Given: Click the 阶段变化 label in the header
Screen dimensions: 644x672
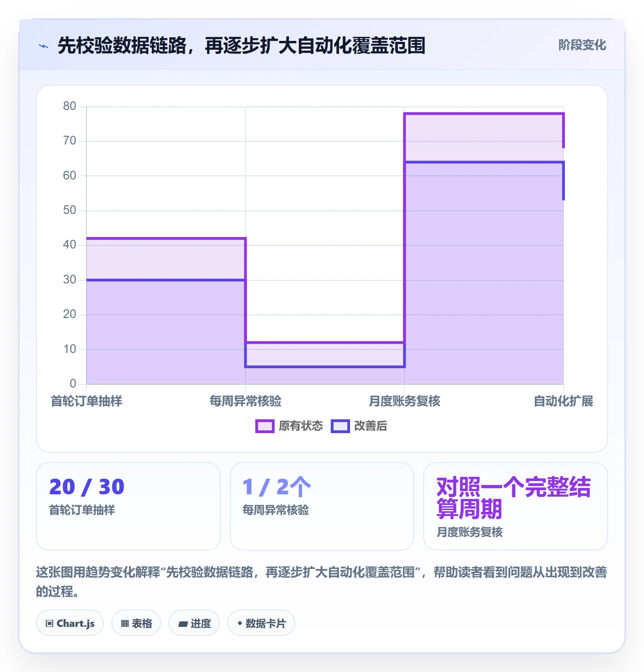Looking at the screenshot, I should coord(582,45).
